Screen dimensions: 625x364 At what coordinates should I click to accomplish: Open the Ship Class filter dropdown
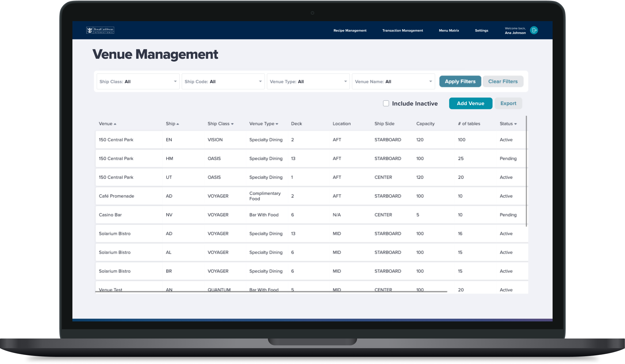click(x=138, y=81)
